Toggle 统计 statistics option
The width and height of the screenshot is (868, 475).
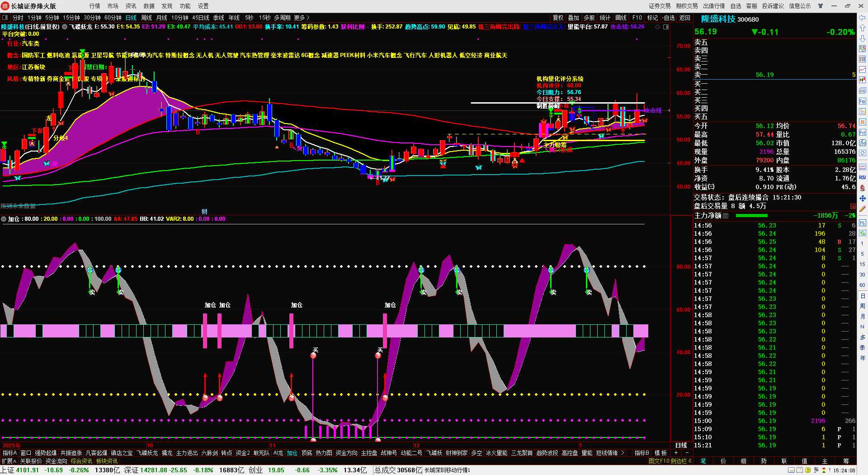605,18
